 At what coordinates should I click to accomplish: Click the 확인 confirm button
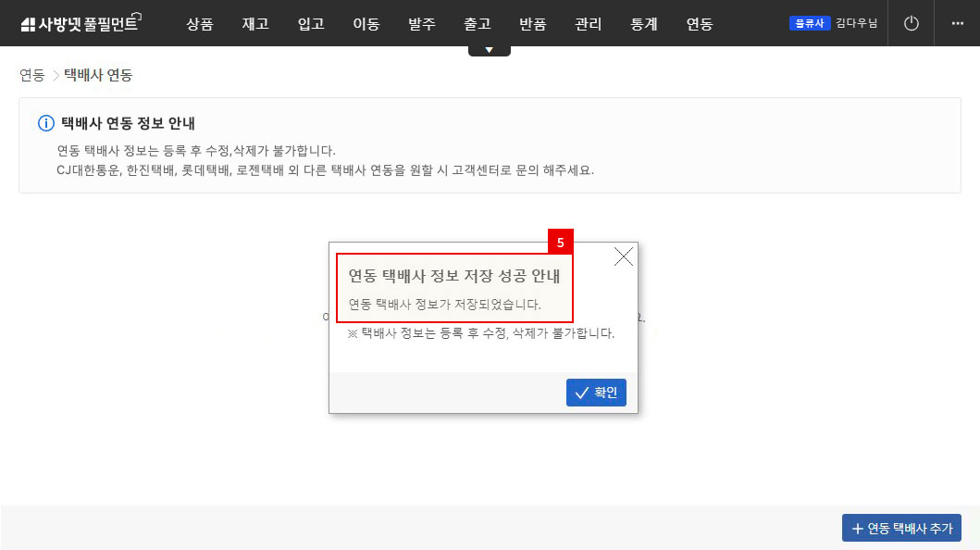[596, 392]
